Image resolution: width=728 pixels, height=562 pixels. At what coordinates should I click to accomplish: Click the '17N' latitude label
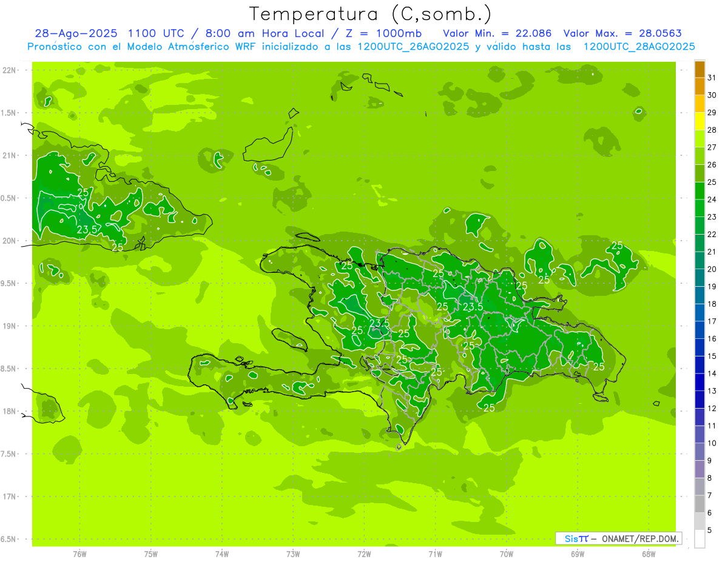click(10, 497)
